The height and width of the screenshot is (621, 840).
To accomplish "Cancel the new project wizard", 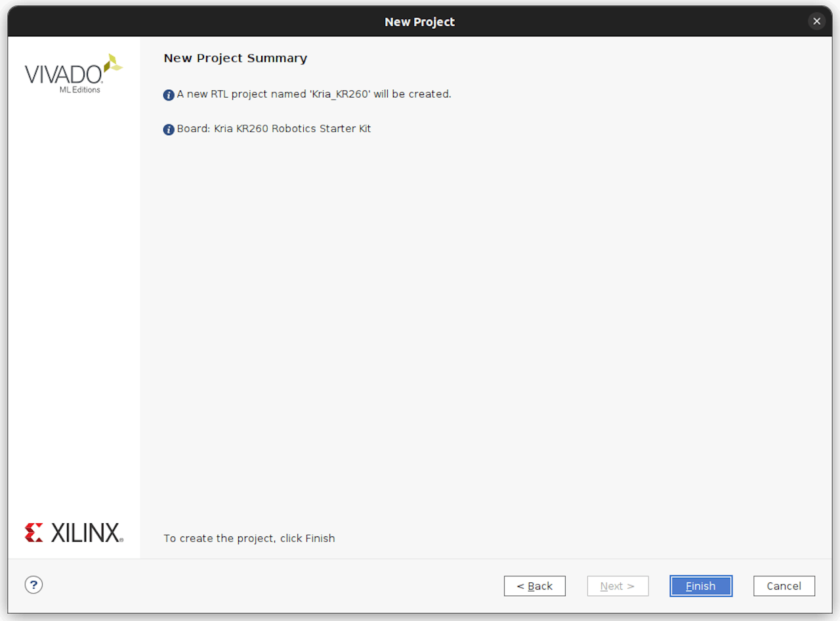I will click(784, 586).
